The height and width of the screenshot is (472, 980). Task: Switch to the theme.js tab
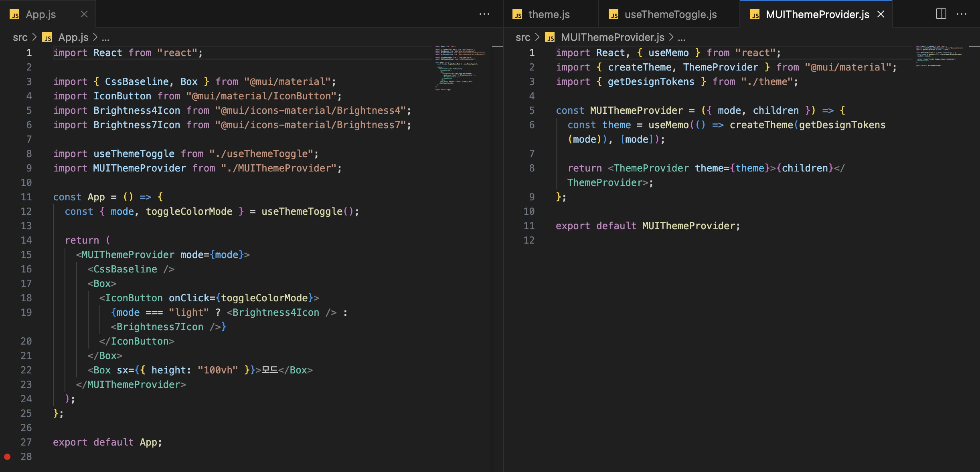pos(549,14)
